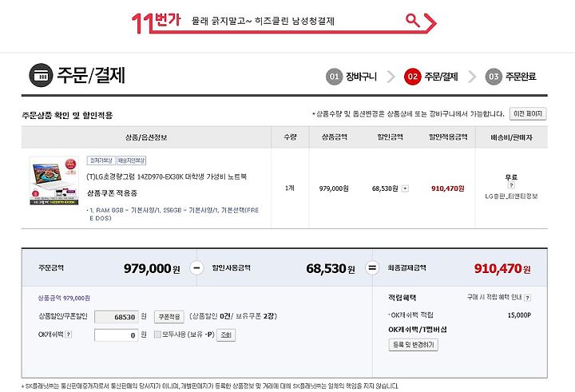Click the 배송지연보상 badge

(x=131, y=160)
